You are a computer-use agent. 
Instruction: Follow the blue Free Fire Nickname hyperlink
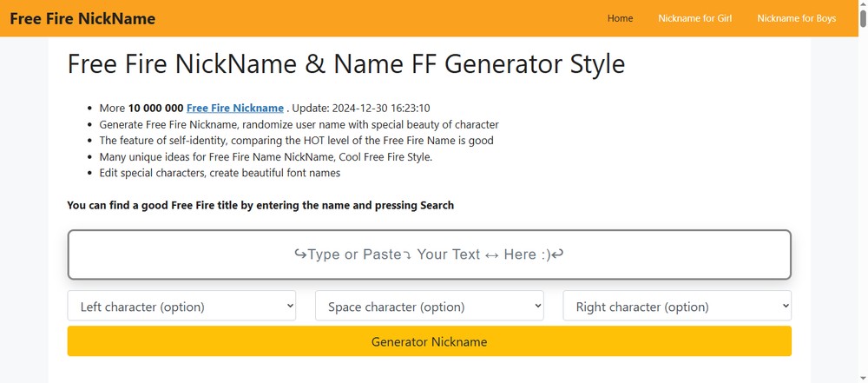(234, 109)
